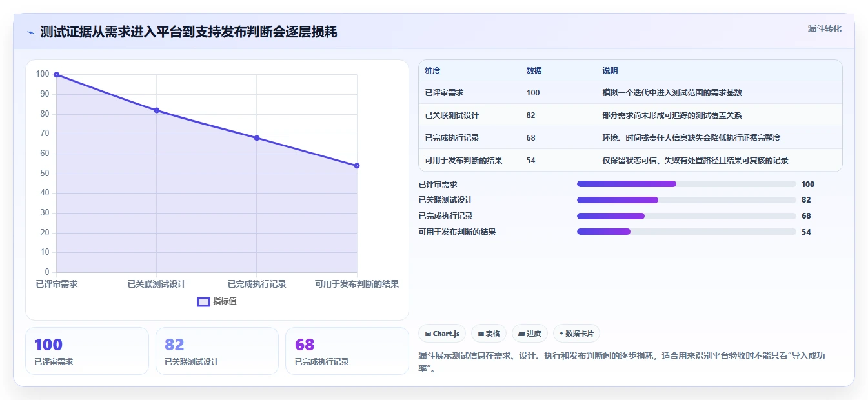This screenshot has width=868, height=400.
Task: Click the lightning icon beside the title
Action: point(30,32)
